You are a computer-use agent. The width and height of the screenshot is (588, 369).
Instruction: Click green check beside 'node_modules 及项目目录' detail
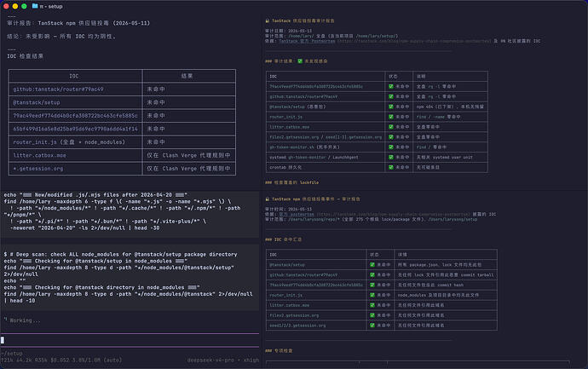click(372, 295)
